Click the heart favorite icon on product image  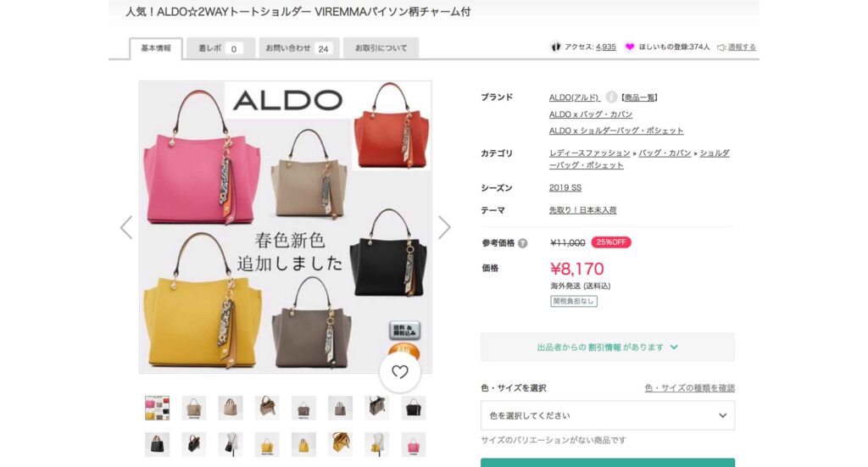(x=400, y=372)
